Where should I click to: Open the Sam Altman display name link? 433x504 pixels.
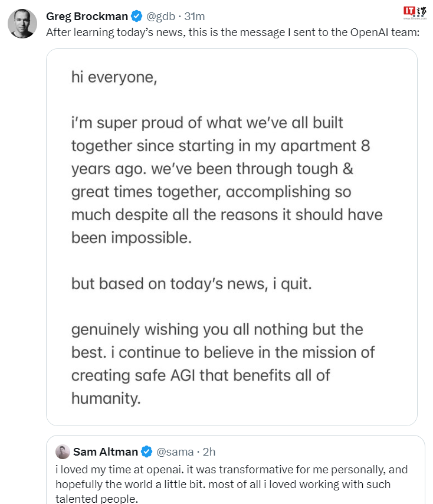[105, 452]
